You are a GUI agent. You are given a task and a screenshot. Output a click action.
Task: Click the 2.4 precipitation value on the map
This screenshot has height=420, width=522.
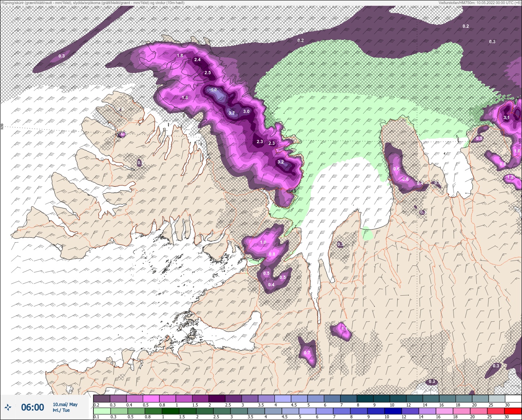coord(197,60)
